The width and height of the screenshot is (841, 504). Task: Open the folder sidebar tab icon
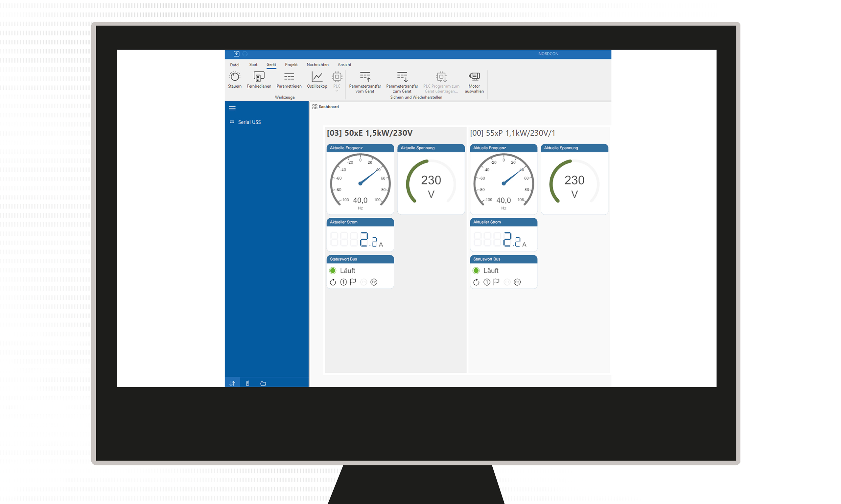pyautogui.click(x=263, y=383)
